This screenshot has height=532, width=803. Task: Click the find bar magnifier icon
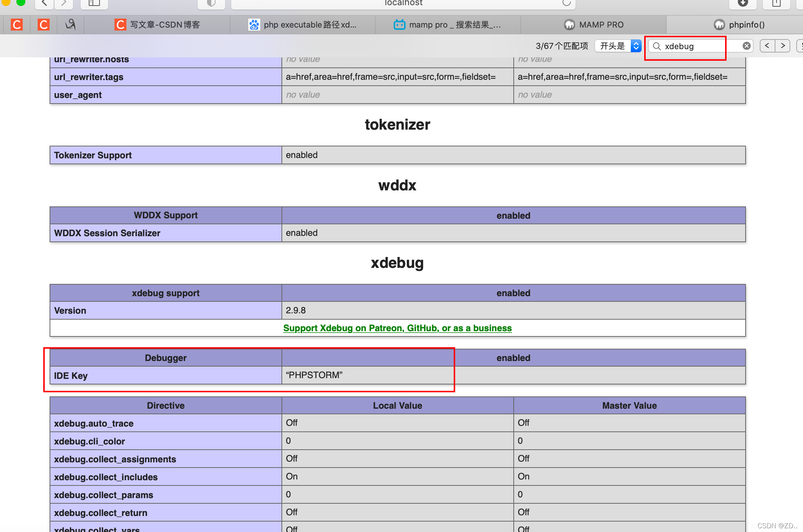(657, 46)
